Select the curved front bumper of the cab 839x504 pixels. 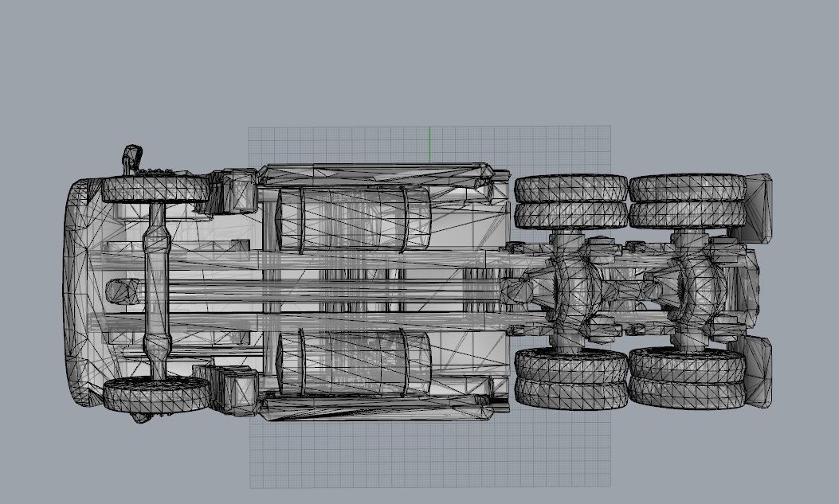tap(76, 292)
